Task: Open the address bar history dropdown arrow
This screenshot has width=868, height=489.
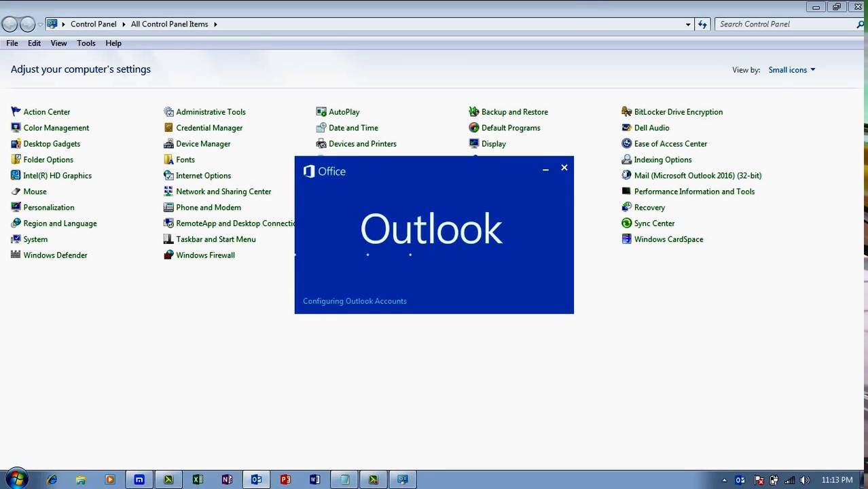Action: tap(688, 24)
